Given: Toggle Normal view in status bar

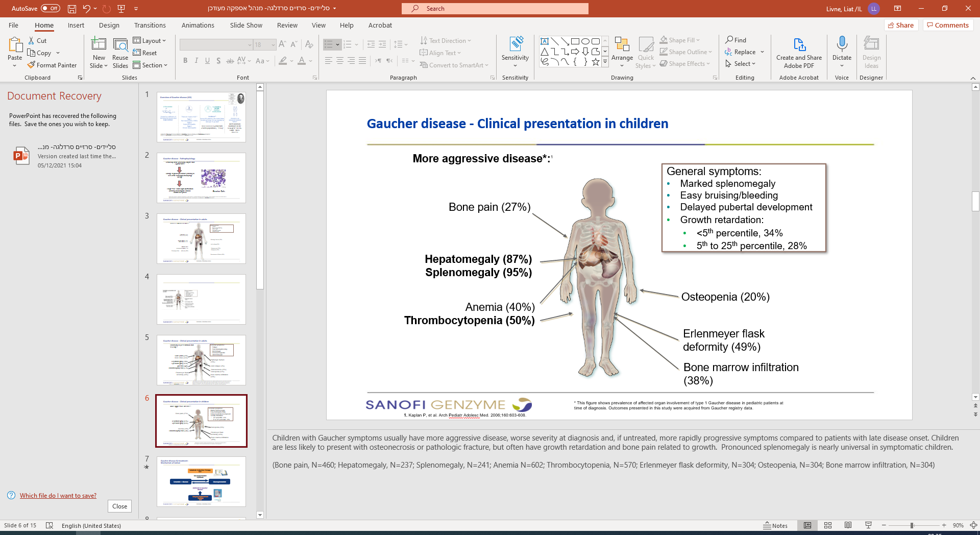Looking at the screenshot, I should [807, 525].
